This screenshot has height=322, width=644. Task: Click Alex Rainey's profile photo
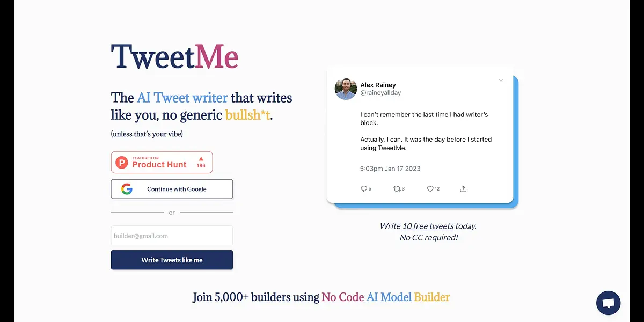point(346,89)
